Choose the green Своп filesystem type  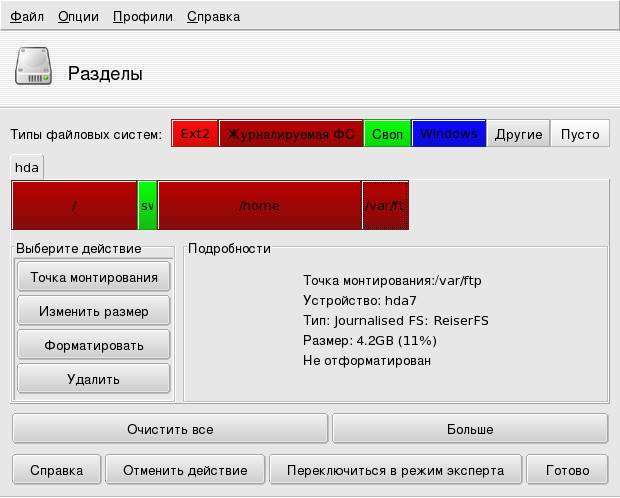[387, 134]
